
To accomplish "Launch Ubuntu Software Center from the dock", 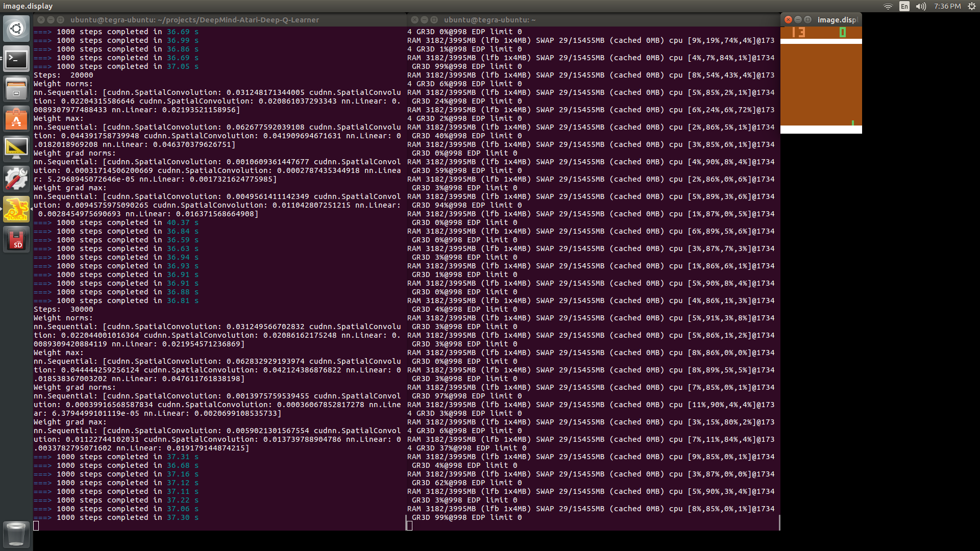I will click(x=16, y=119).
